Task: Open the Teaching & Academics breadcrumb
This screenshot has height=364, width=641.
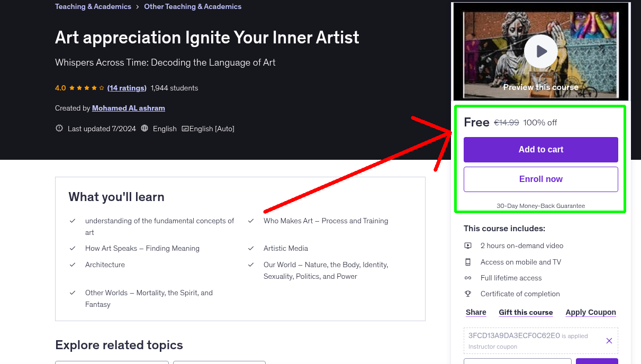Action: click(x=93, y=6)
